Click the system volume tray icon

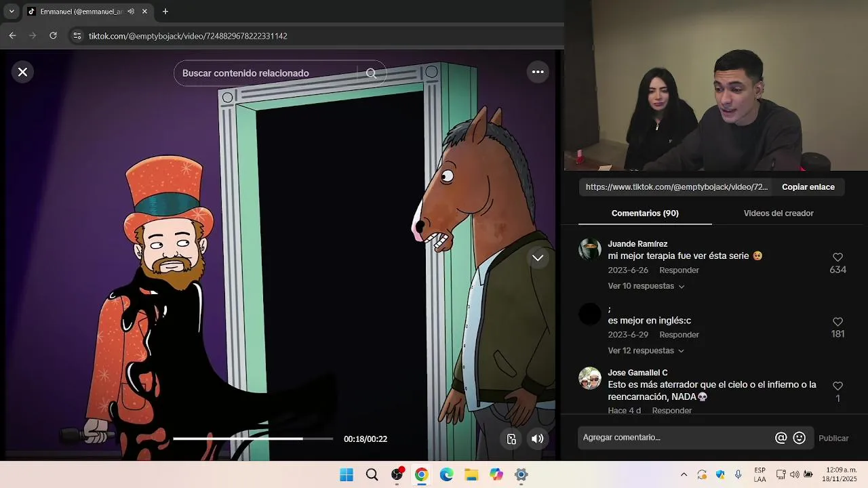pyautogui.click(x=795, y=474)
